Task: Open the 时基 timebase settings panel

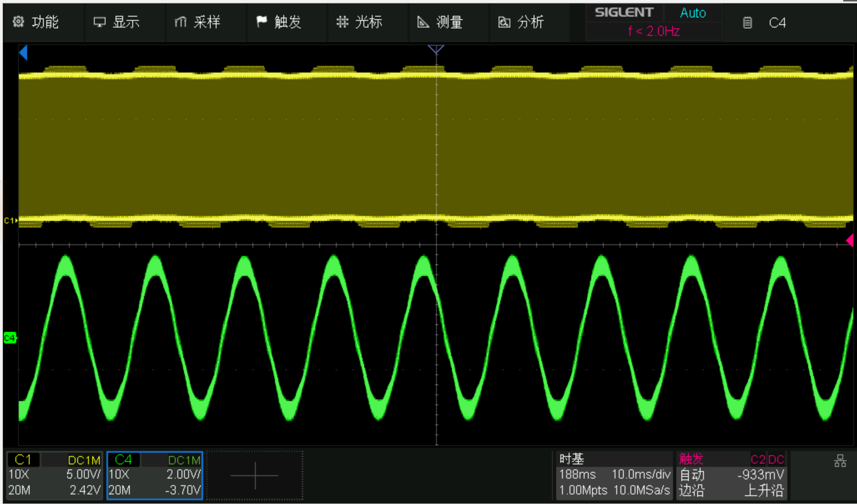Action: (x=614, y=475)
